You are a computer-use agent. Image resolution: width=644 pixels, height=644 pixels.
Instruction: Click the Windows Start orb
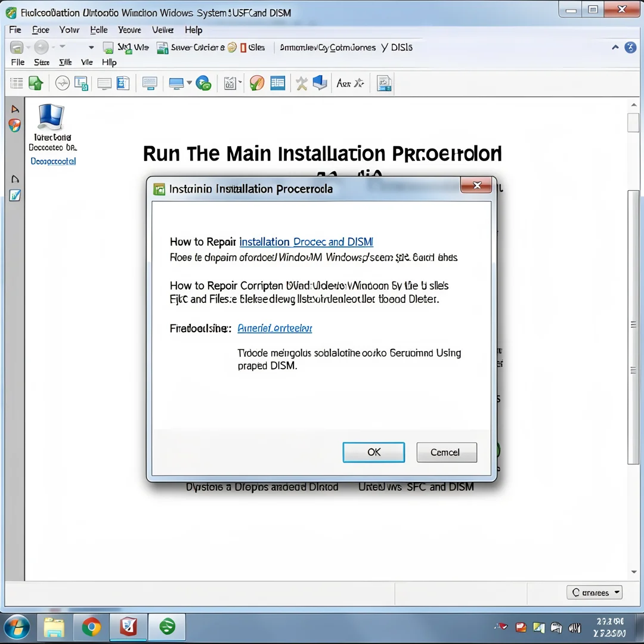tap(17, 628)
